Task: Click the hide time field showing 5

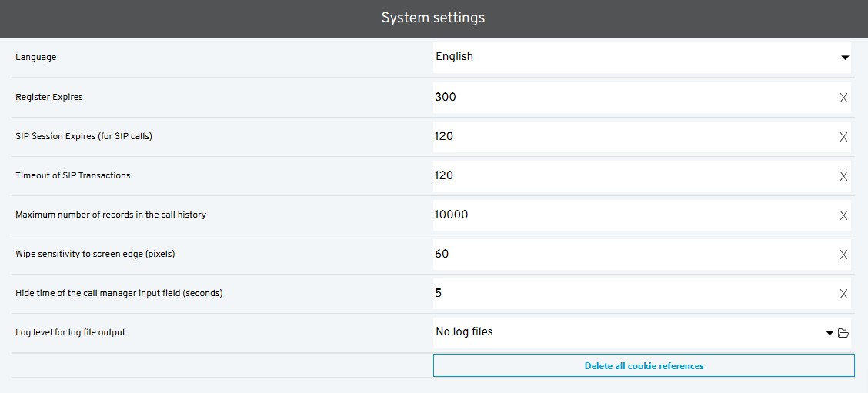Action: 631,294
